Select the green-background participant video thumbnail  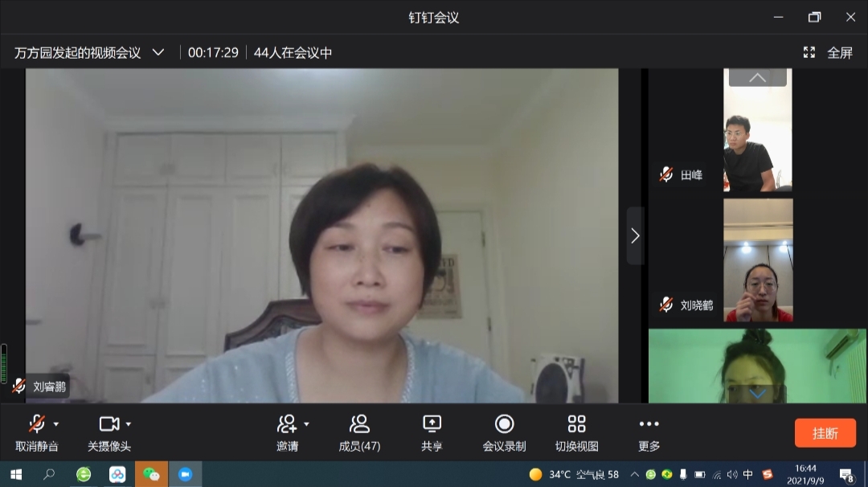tap(757, 366)
